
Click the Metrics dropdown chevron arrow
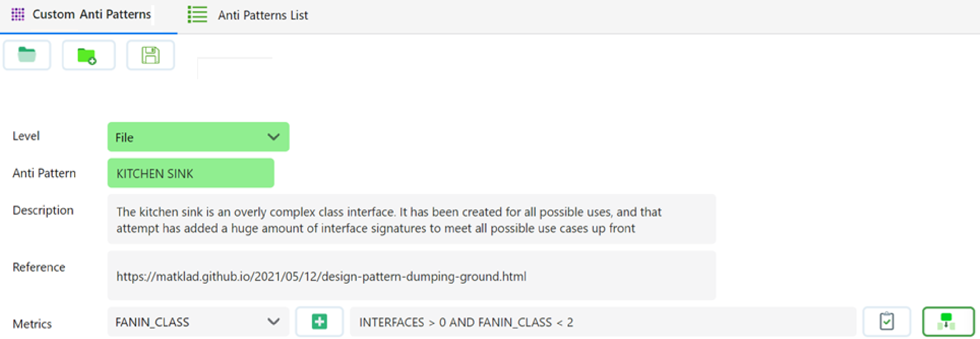tap(273, 322)
